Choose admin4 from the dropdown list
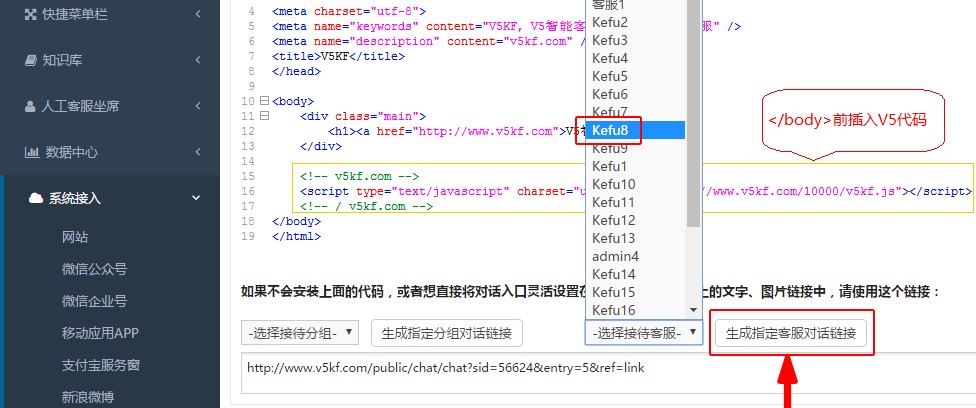 coord(636,257)
